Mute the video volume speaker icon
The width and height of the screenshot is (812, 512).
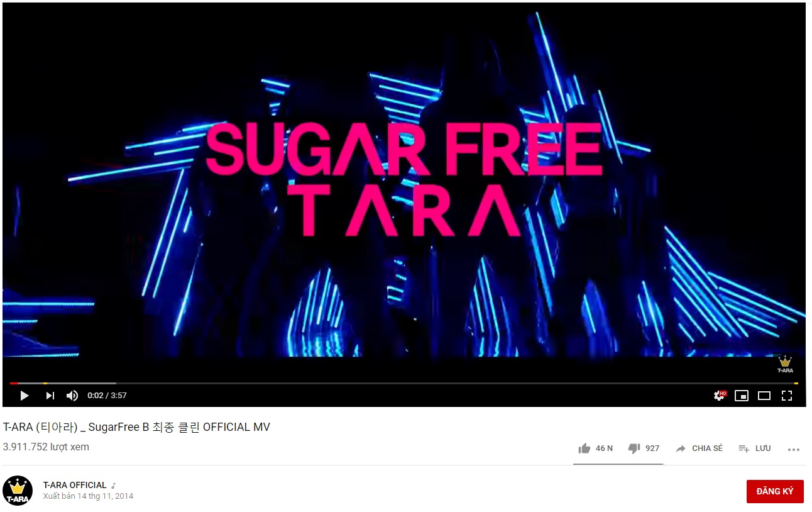pos(72,396)
